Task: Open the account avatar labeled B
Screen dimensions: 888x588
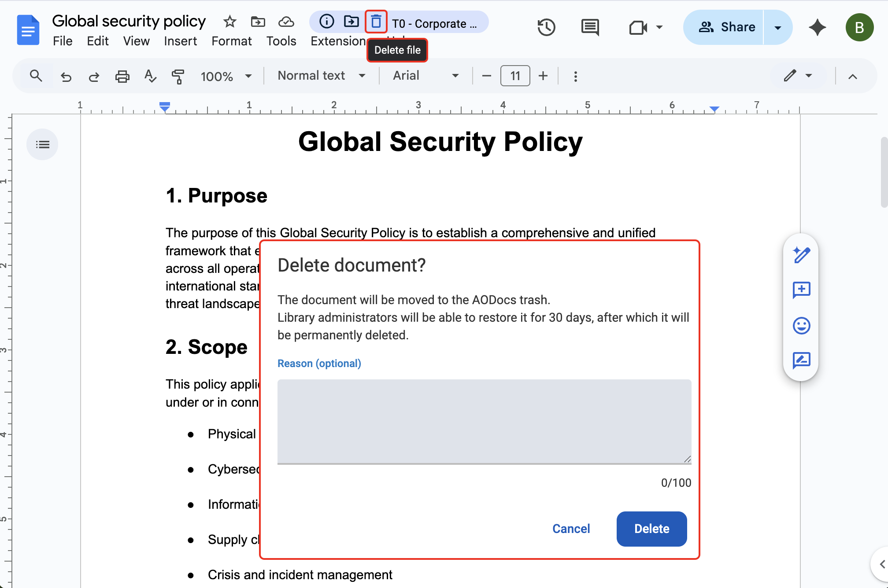Action: 859,27
